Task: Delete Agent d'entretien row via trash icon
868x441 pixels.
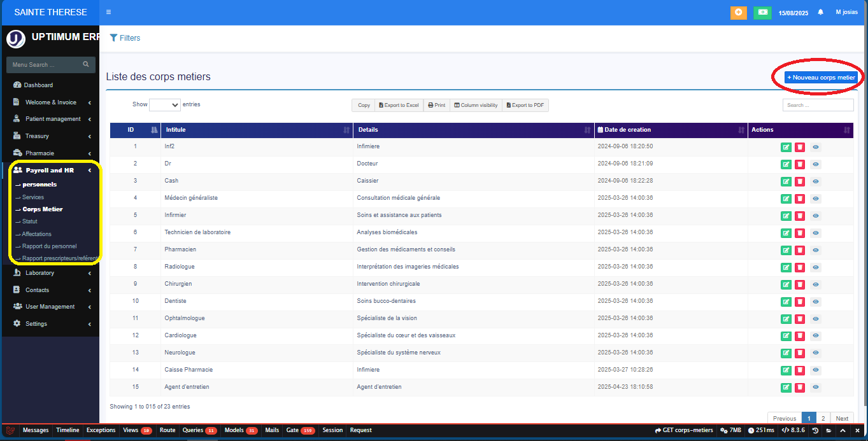Action: [800, 388]
